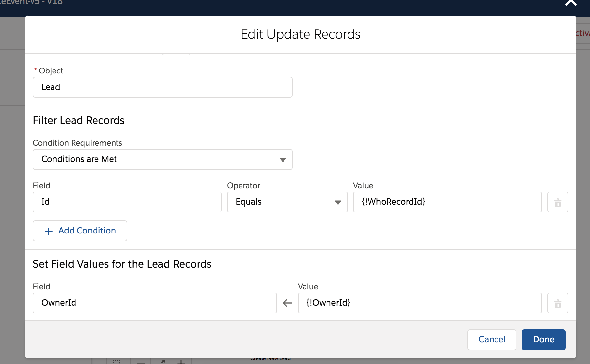Click the X to close the dialog
Image resolution: width=590 pixels, height=364 pixels.
[x=571, y=3]
